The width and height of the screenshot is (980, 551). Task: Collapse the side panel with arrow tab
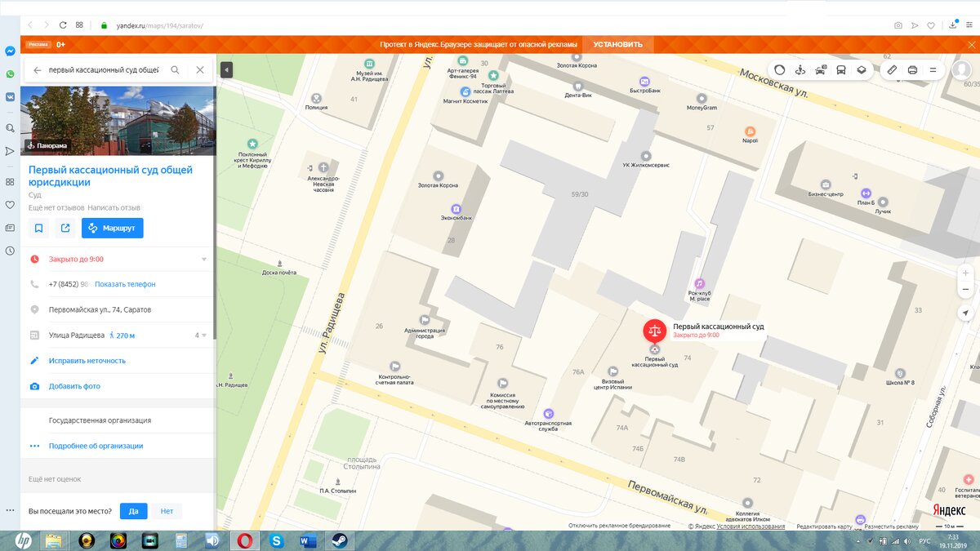[226, 70]
